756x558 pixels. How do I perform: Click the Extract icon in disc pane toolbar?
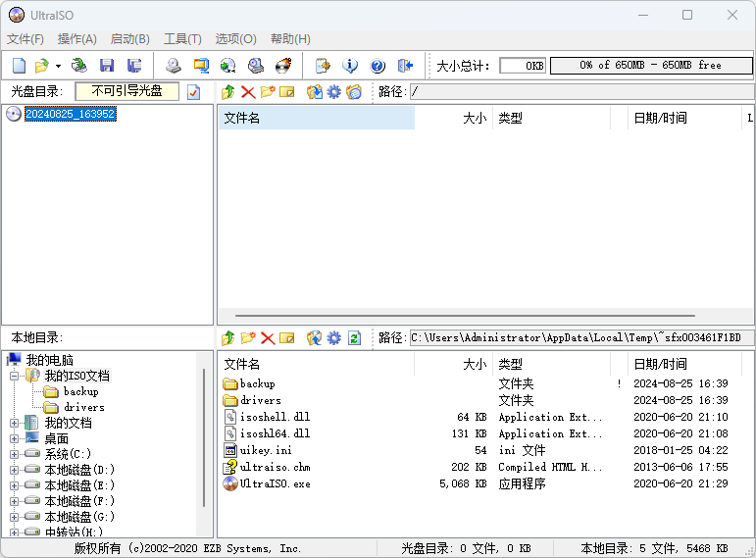coord(315,91)
